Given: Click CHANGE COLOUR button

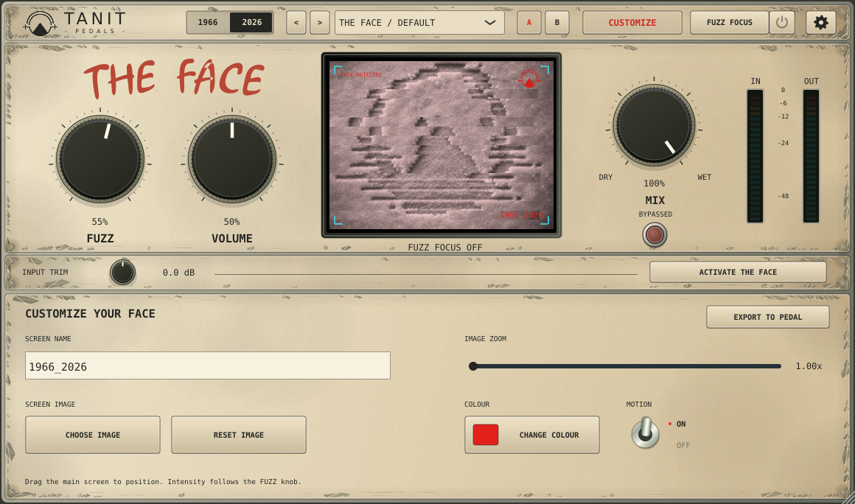Looking at the screenshot, I should point(531,435).
